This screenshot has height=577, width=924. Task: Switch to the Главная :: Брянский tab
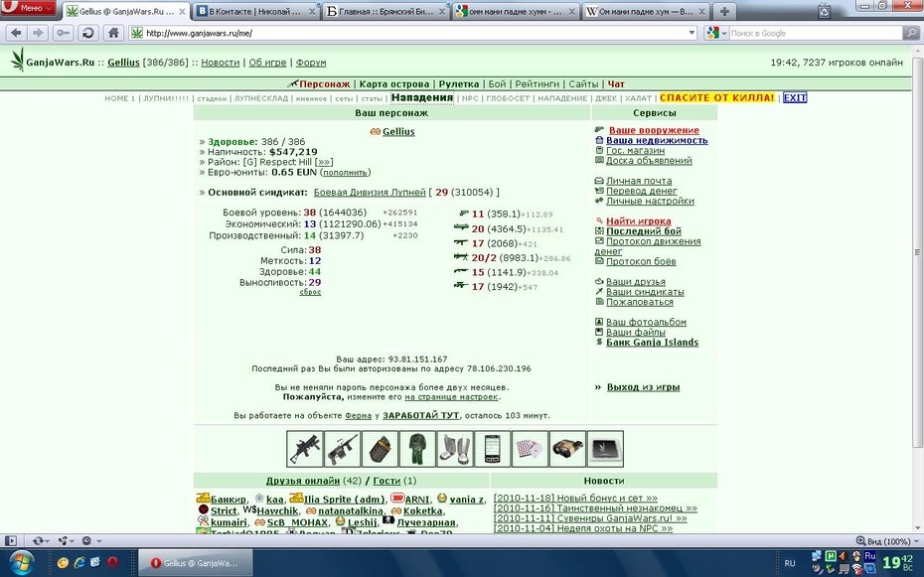tap(385, 11)
